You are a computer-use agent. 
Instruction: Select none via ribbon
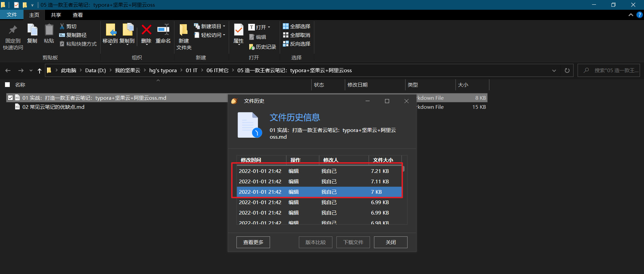[297, 35]
